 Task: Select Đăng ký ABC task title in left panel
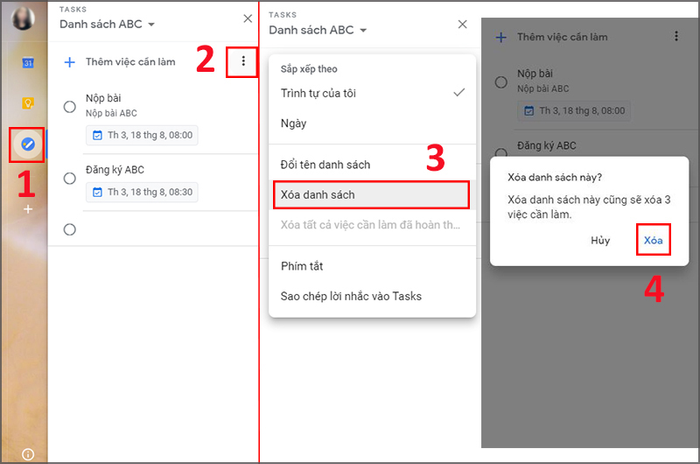115,170
